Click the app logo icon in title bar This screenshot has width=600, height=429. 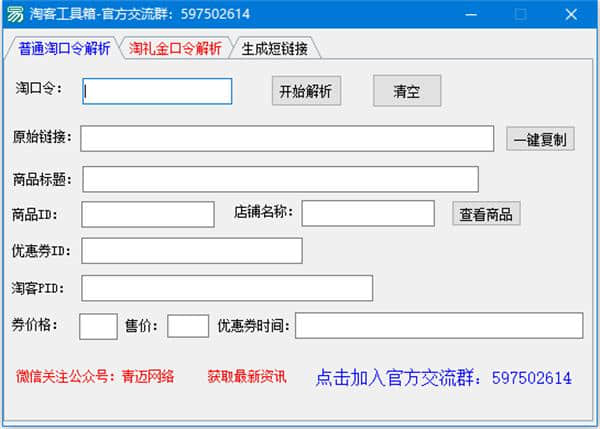pyautogui.click(x=15, y=15)
